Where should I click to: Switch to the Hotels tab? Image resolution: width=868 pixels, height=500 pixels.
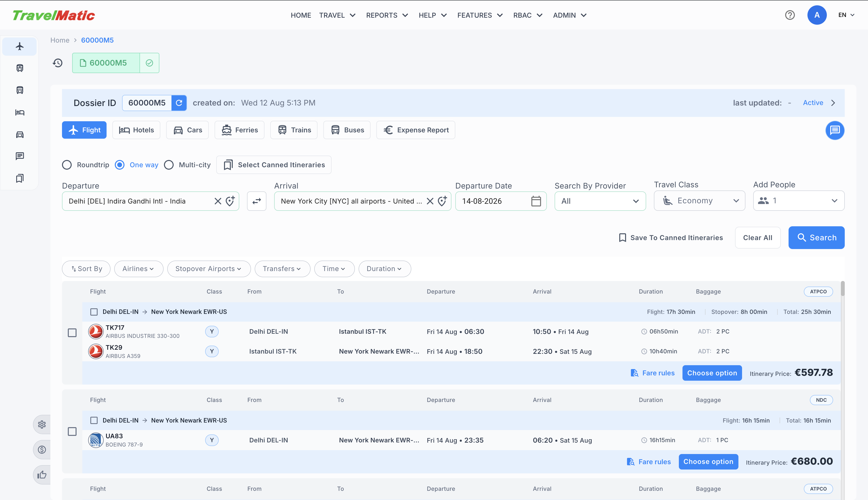(136, 130)
